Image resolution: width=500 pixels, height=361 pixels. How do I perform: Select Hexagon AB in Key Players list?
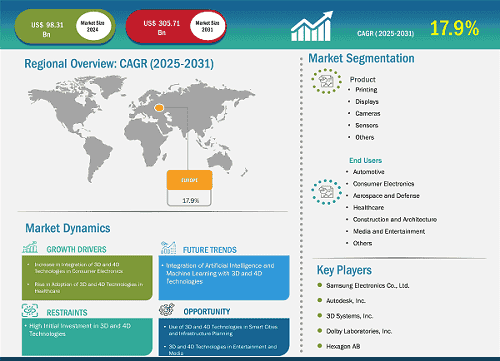click(343, 347)
